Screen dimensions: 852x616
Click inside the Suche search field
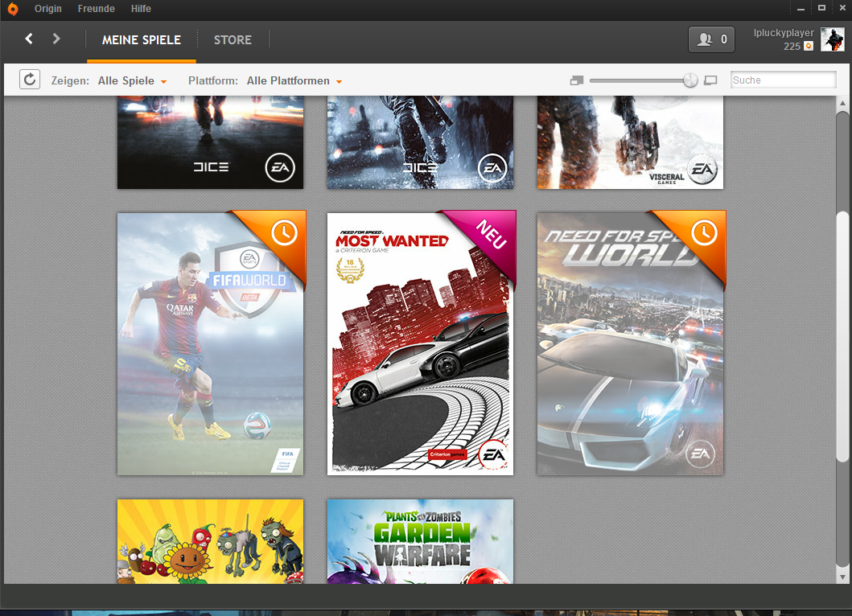pos(781,80)
